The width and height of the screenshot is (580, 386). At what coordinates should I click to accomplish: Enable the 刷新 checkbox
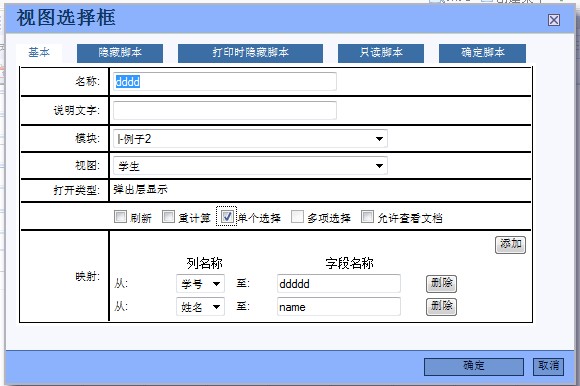point(120,217)
